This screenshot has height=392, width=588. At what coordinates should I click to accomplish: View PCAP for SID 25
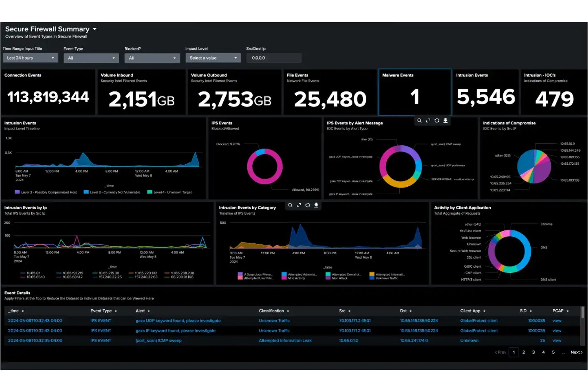click(x=557, y=341)
